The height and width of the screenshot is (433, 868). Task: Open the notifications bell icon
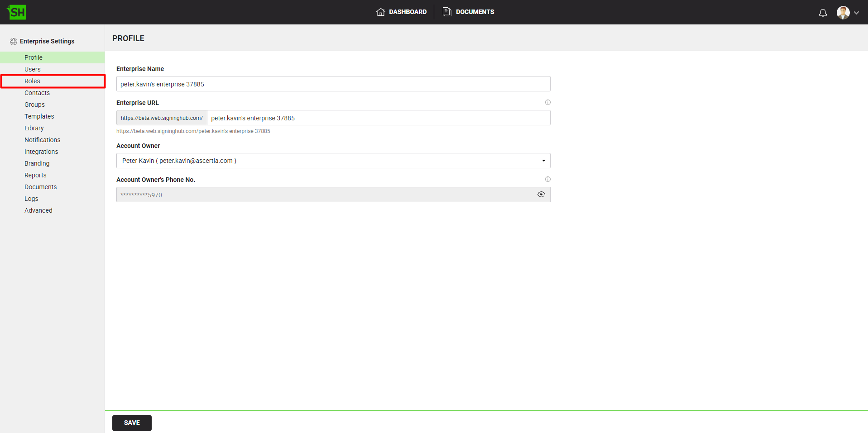coord(823,13)
